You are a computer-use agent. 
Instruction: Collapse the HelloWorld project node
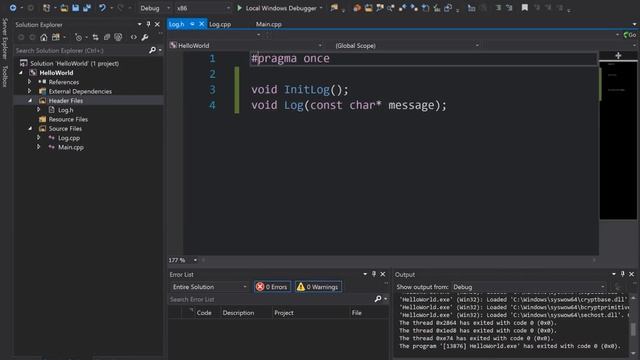click(x=21, y=73)
